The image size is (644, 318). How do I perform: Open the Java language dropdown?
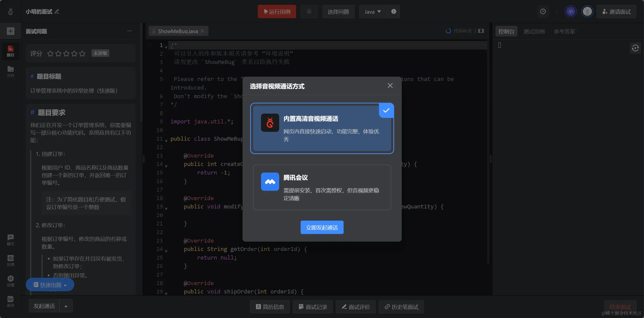[x=373, y=12]
